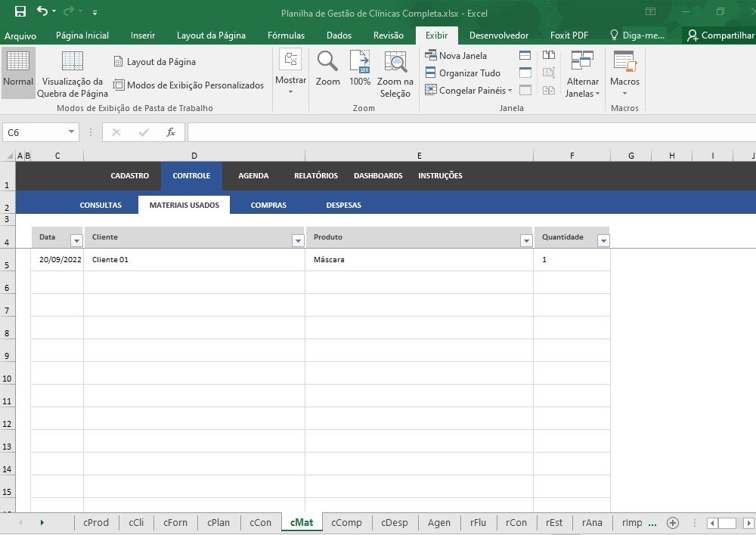Click the Zoom magnifier icon
Viewport: 756px width, 535px height.
coord(327,69)
